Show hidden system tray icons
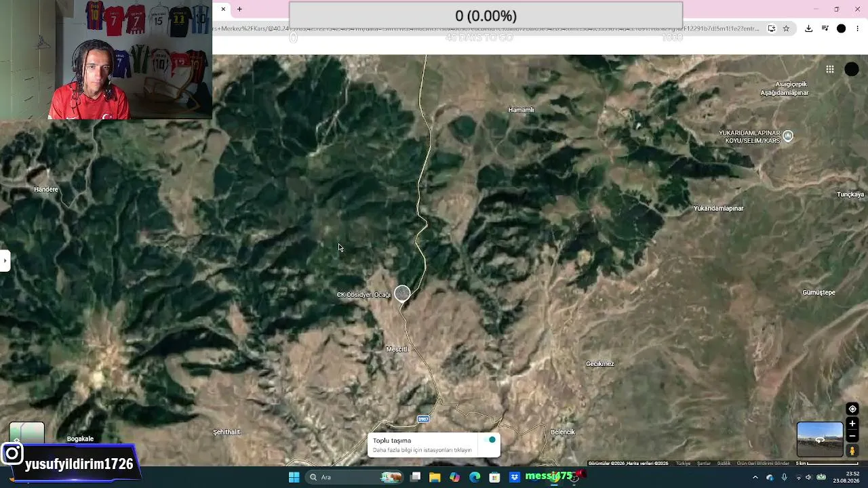This screenshot has height=488, width=868. coord(755,477)
